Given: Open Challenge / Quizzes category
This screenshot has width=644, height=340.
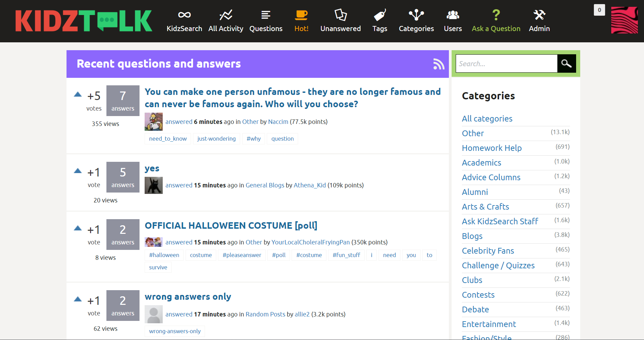Looking at the screenshot, I should point(498,266).
